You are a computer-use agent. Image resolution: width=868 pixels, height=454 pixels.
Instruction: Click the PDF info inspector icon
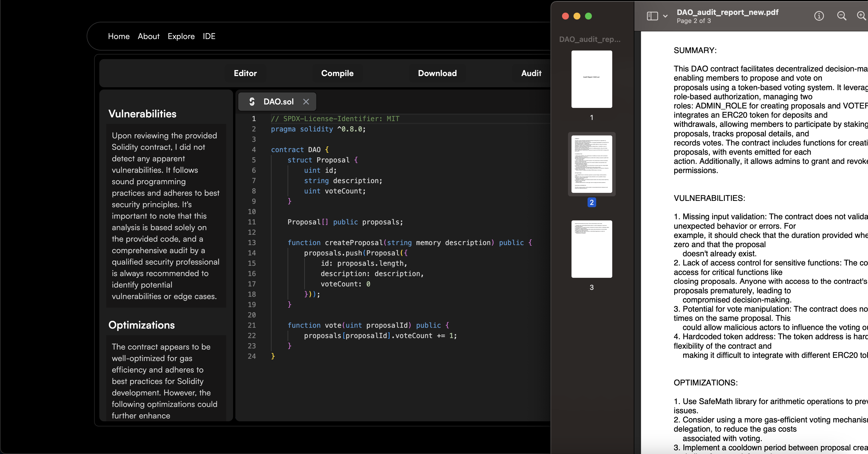point(819,16)
